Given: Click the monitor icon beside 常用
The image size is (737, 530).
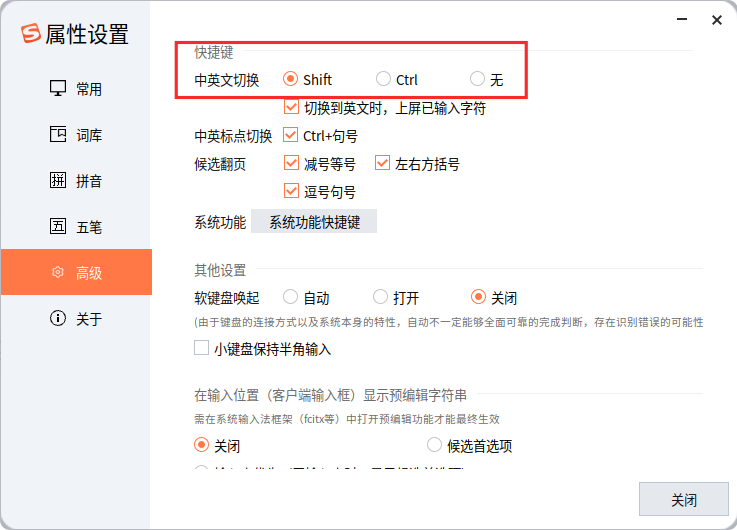Looking at the screenshot, I should tap(58, 88).
